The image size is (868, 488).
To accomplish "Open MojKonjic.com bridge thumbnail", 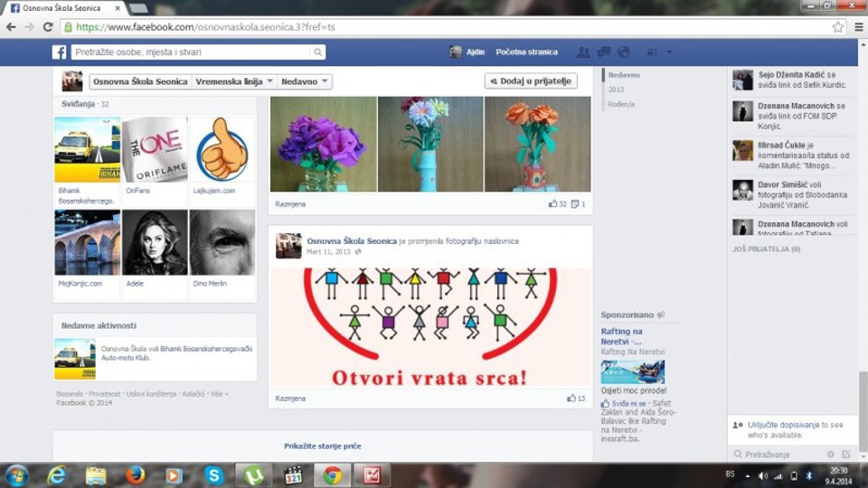I will pyautogui.click(x=87, y=242).
